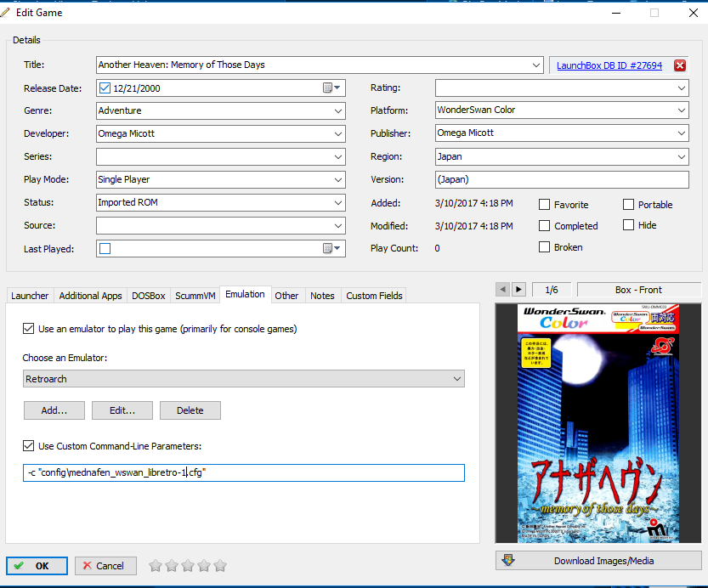Click the fourth rating star
The image size is (708, 588).
[x=204, y=565]
